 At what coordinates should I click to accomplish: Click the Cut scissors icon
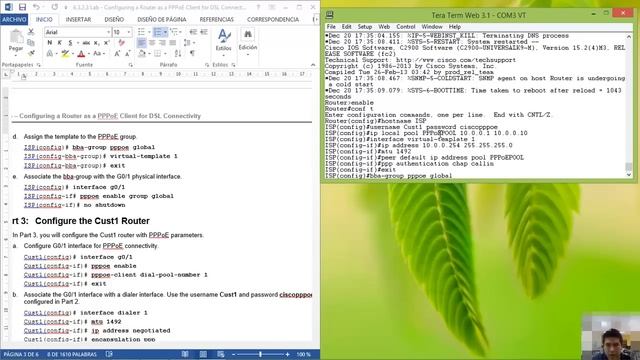(31, 32)
